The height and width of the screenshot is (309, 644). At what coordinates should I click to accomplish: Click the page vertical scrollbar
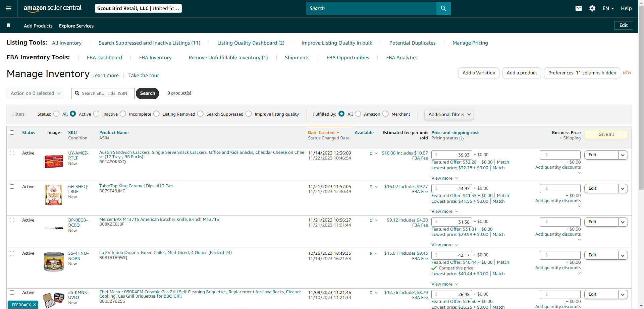pos(641,97)
